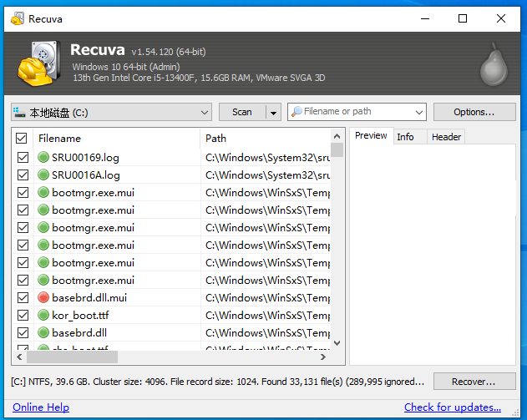Click the Recover button

coord(474,382)
